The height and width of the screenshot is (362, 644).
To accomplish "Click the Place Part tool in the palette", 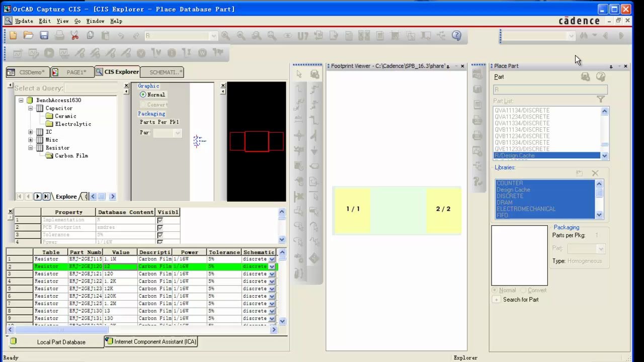I will (x=314, y=74).
